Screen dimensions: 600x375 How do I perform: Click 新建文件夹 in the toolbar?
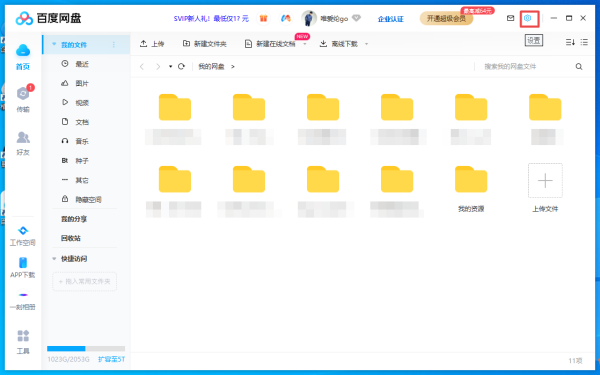point(205,44)
